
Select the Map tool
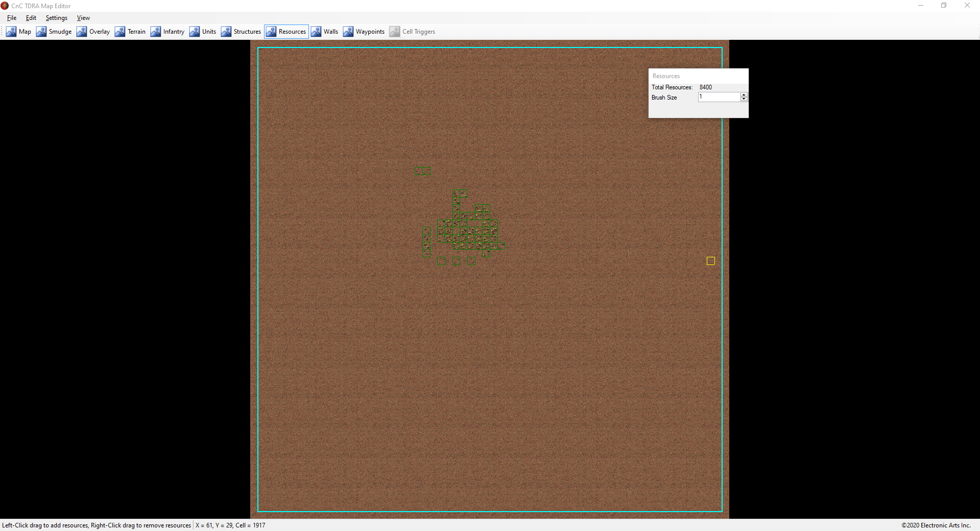(x=18, y=32)
